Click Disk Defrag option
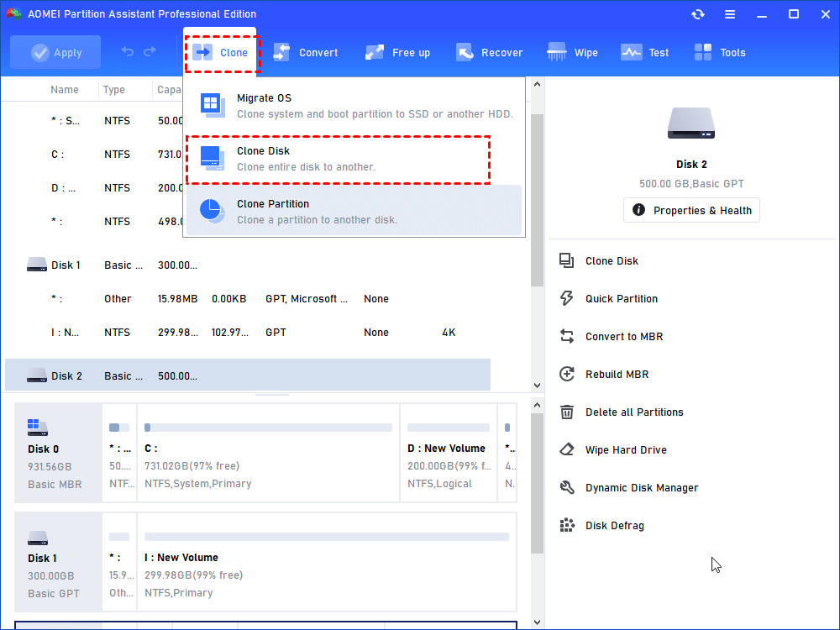The image size is (840, 630). [615, 526]
